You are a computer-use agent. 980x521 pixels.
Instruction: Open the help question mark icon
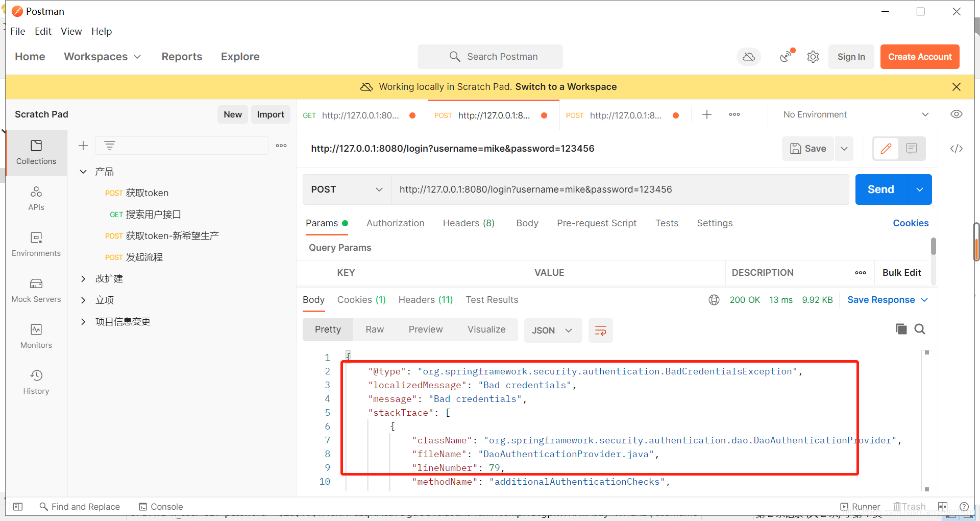[x=964, y=507]
